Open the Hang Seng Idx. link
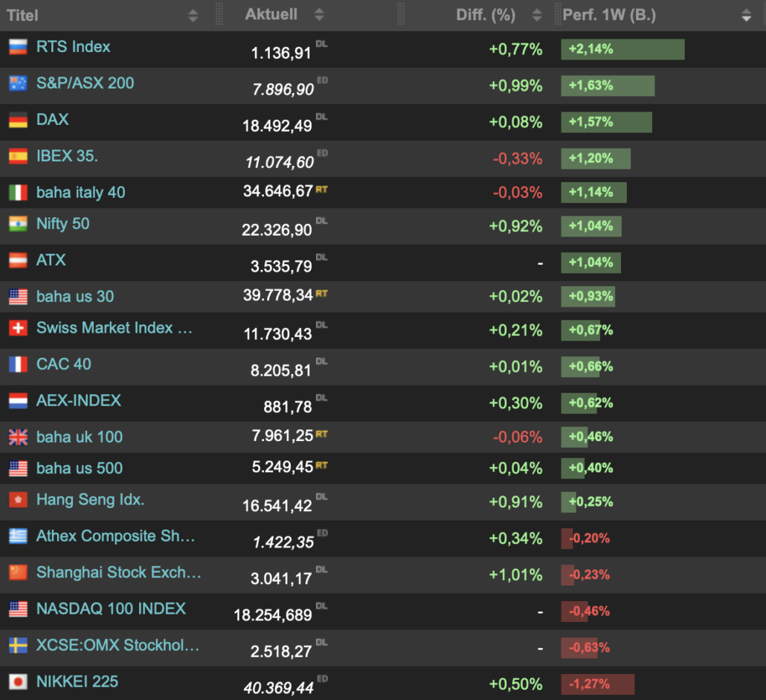Screen dimensions: 766x700 click(91, 500)
